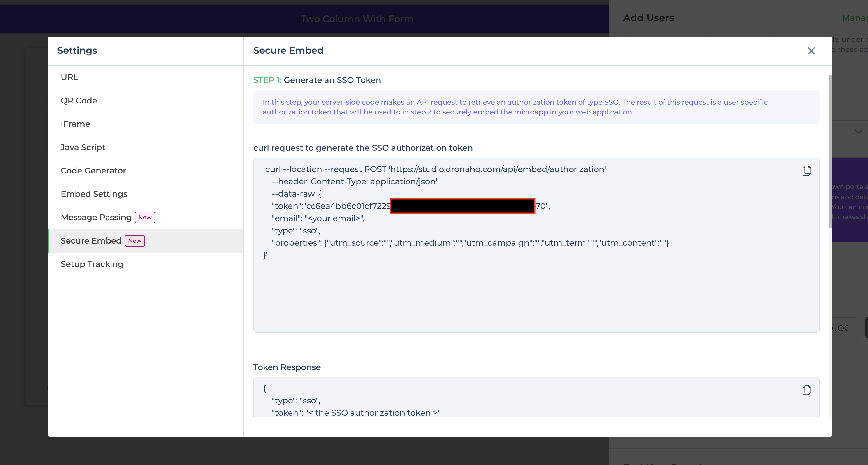Click the curl request to generate heading
The image size is (868, 465).
363,148
